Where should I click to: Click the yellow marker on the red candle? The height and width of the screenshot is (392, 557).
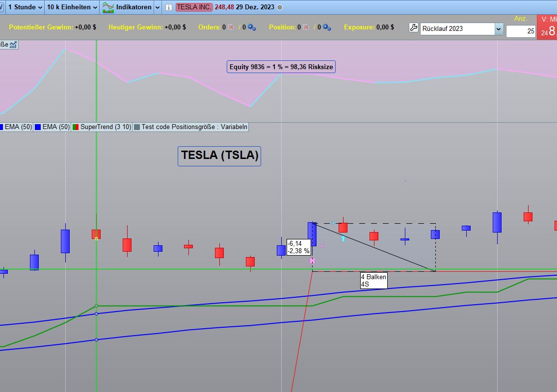(96, 238)
